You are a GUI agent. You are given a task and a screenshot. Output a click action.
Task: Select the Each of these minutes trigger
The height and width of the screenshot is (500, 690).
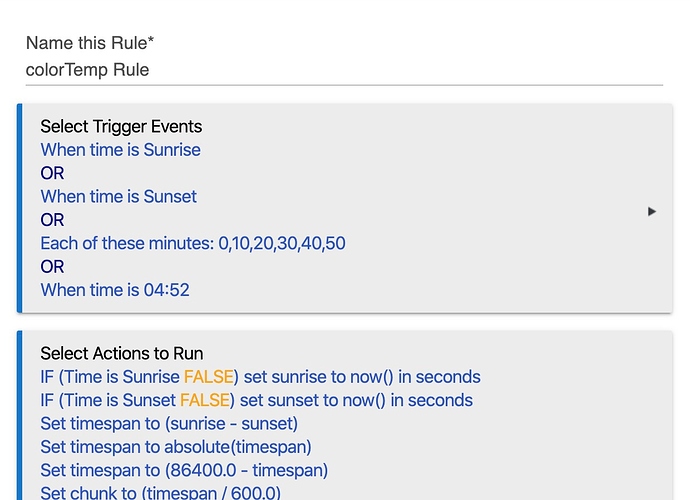point(193,243)
